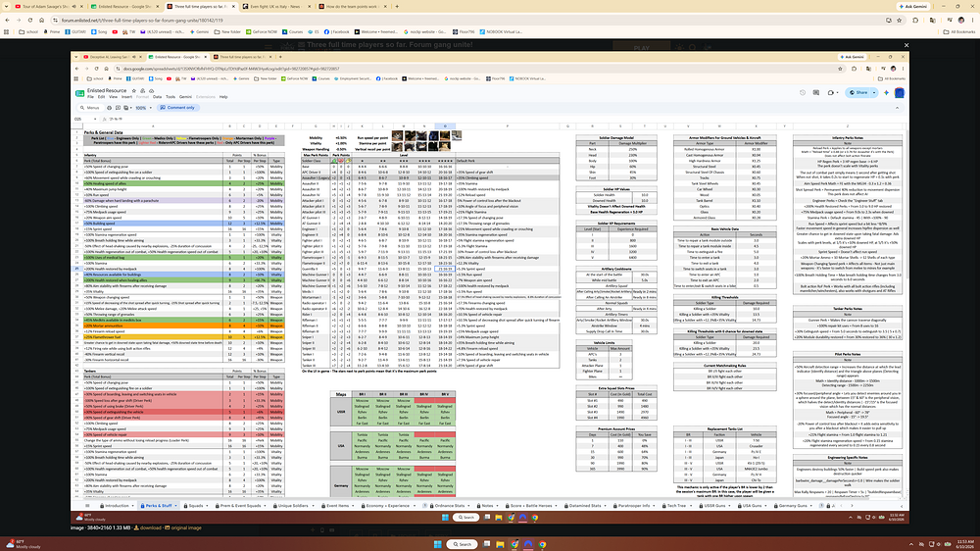Open the GeForce NOW bookmark
Image resolution: width=980 pixels, height=551 pixels.
click(262, 31)
